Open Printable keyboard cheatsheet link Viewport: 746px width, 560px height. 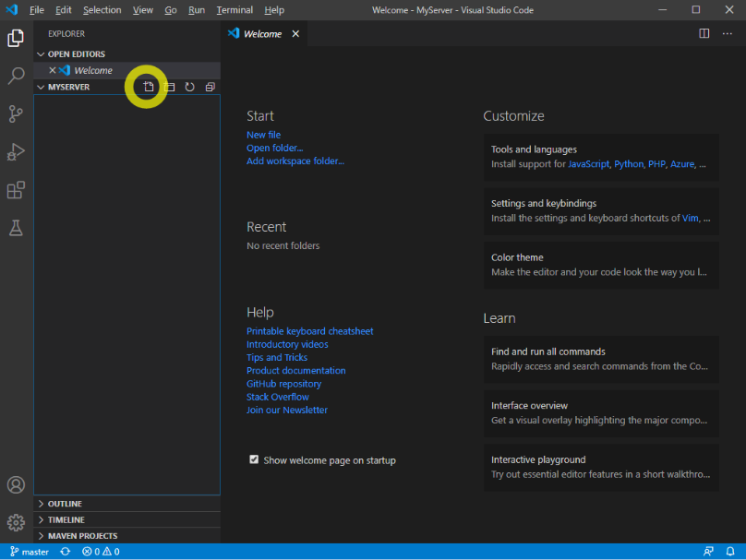[309, 331]
